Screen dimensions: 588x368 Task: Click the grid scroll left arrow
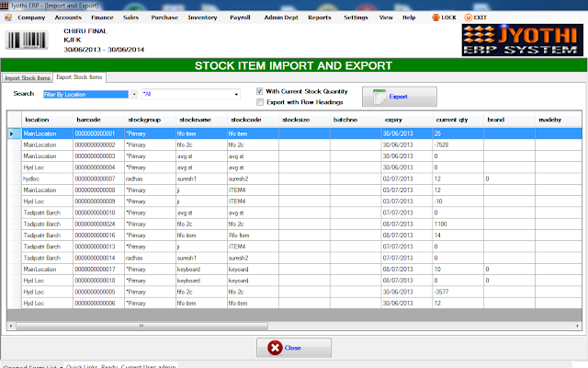(11, 326)
